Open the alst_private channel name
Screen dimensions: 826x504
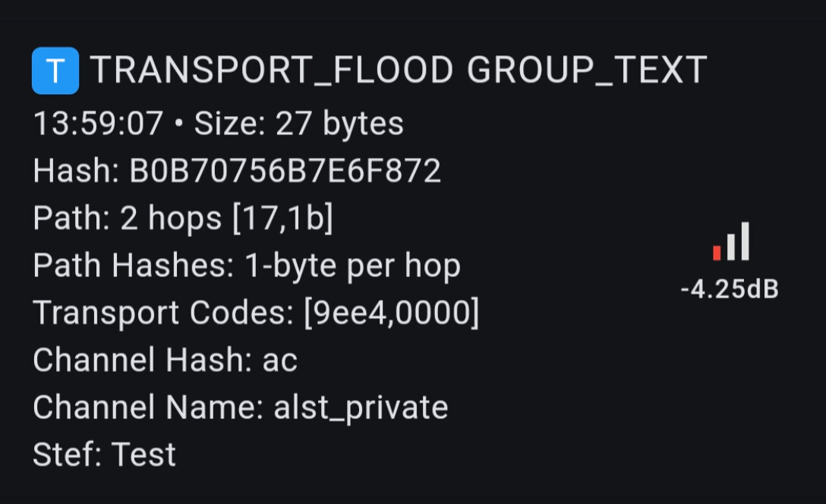361,407
